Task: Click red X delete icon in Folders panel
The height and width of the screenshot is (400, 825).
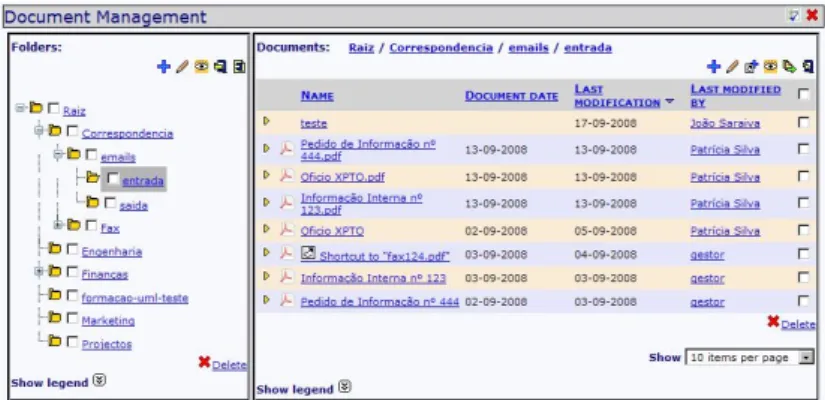Action: coord(204,362)
